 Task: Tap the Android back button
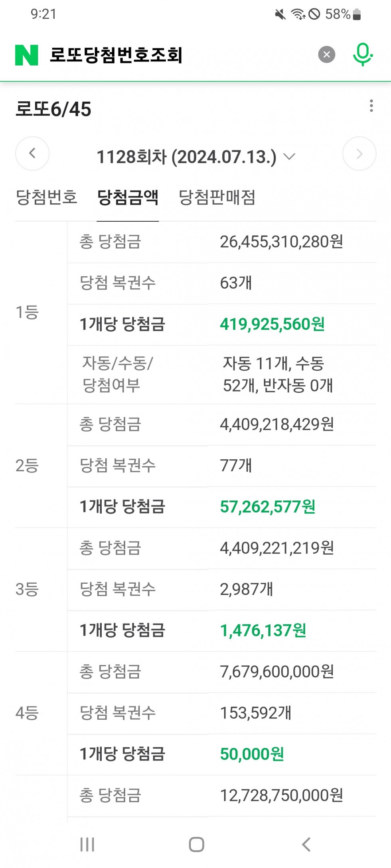(x=306, y=844)
